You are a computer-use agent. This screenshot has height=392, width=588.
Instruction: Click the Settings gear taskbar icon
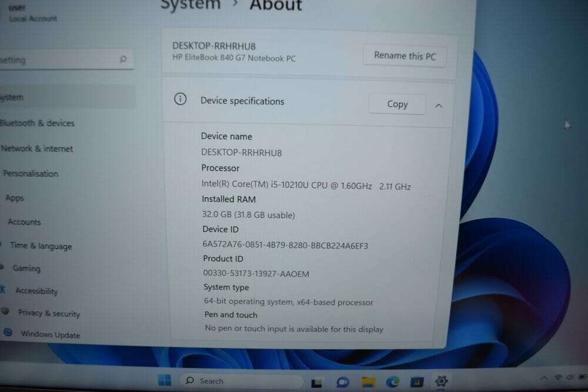(442, 381)
